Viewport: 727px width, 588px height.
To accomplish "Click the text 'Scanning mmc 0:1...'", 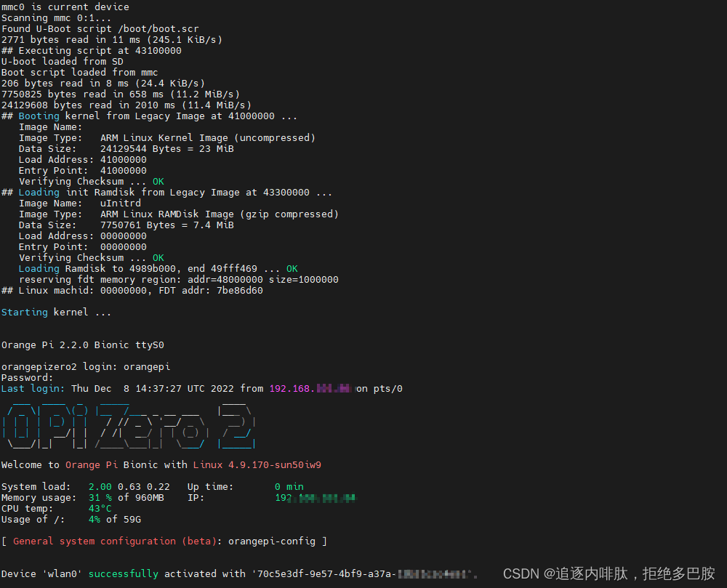I will click(57, 18).
